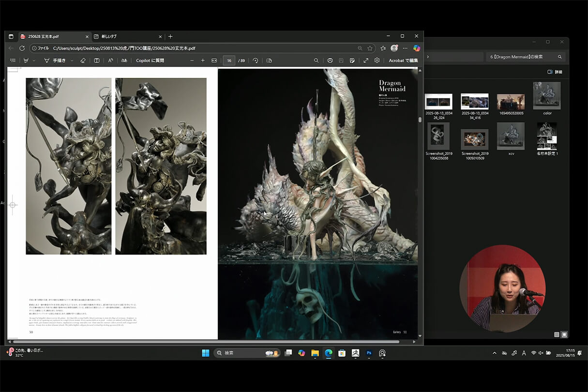The image size is (588, 392).
Task: Expand the 手描き draw tool dropdown arrow
Action: pos(72,60)
